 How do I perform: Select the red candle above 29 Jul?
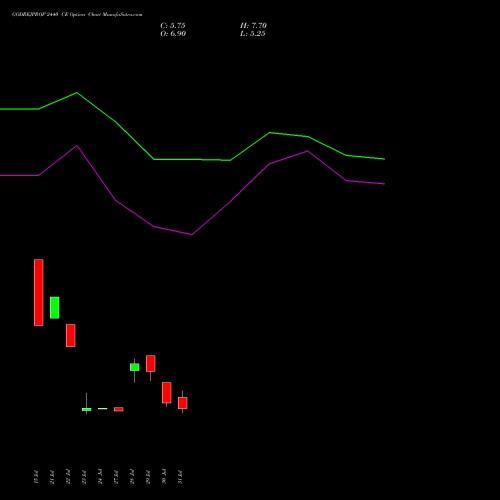(x=151, y=363)
